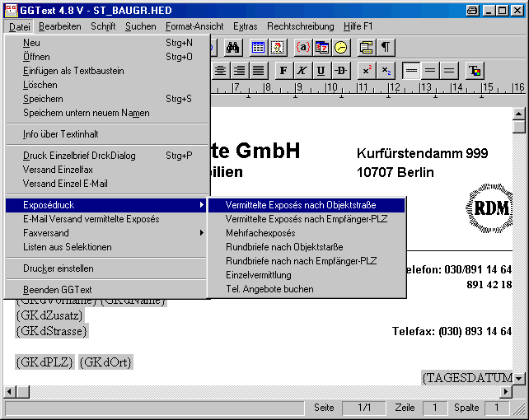Choose Löschen in the Datei menu
529x420 pixels.
point(107,85)
